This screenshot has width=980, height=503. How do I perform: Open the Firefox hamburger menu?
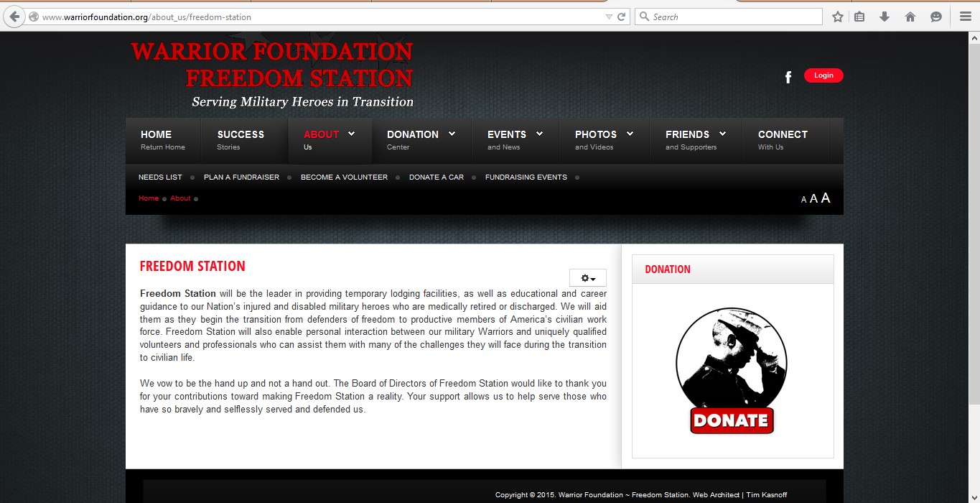click(965, 17)
